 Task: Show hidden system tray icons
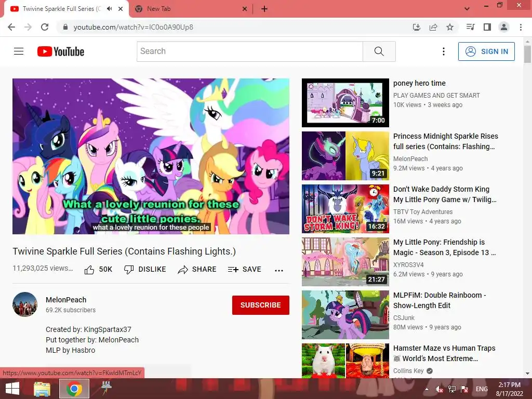click(x=427, y=389)
